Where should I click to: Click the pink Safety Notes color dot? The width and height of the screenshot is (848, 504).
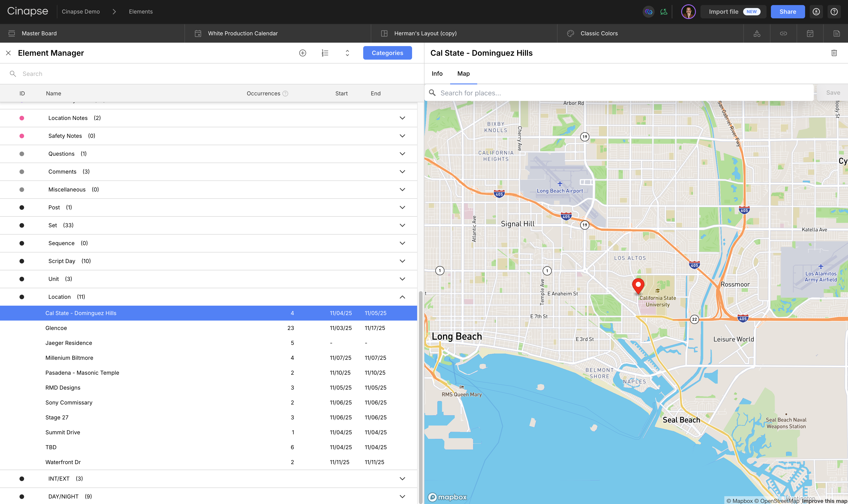(22, 136)
